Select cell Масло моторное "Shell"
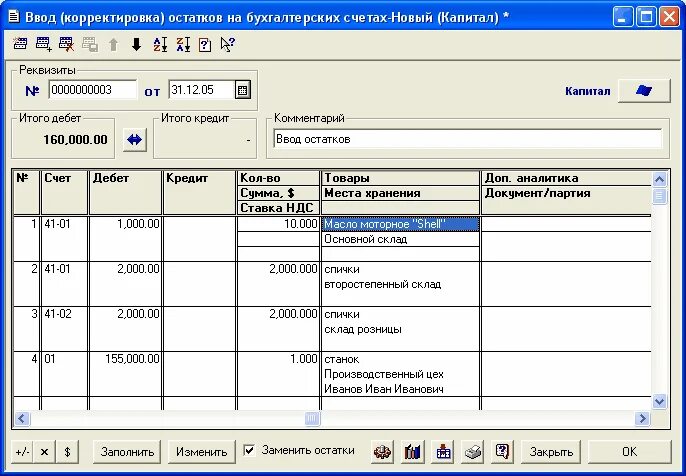 pyautogui.click(x=400, y=224)
